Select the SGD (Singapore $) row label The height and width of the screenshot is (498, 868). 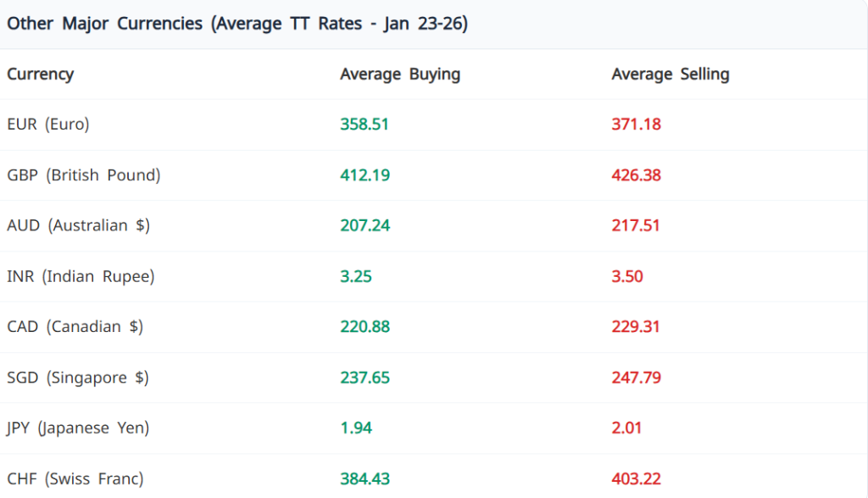coord(77,378)
